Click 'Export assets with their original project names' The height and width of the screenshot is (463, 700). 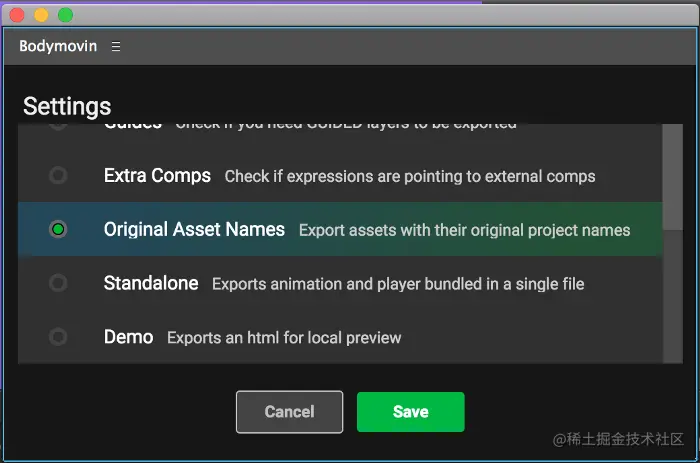[464, 230]
